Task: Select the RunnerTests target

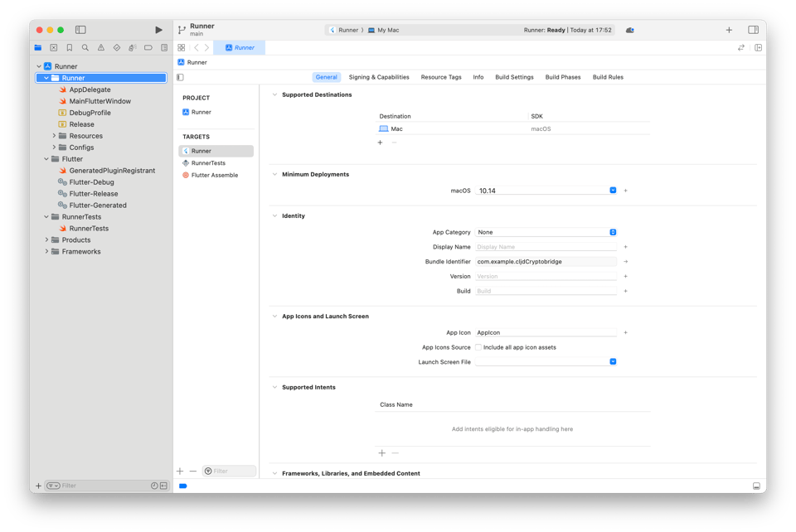Action: (x=208, y=163)
